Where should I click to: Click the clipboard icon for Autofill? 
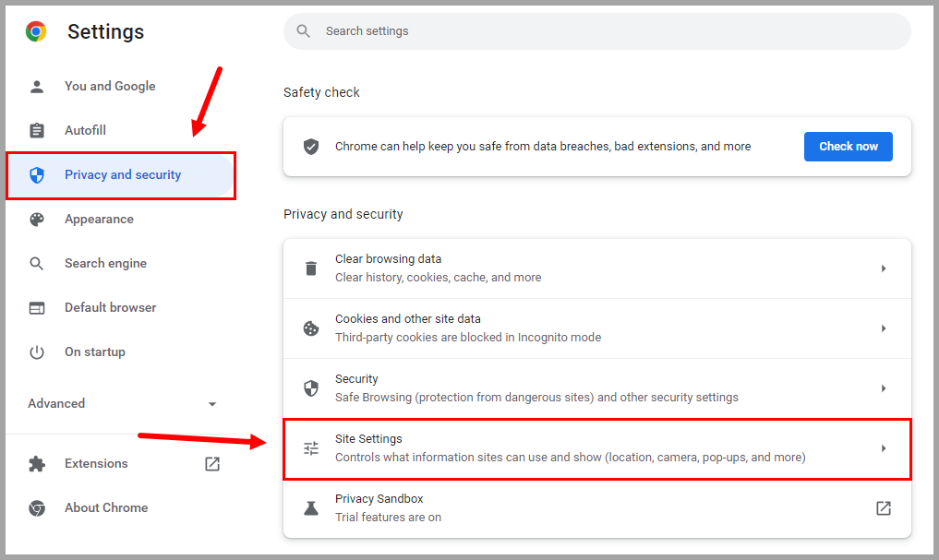tap(37, 130)
